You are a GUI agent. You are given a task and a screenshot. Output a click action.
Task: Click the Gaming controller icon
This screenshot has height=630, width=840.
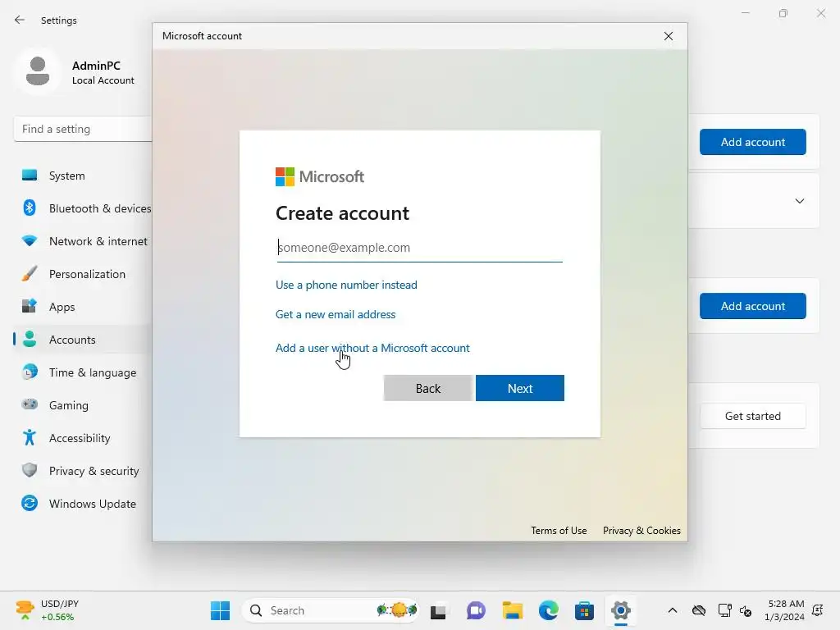(30, 404)
